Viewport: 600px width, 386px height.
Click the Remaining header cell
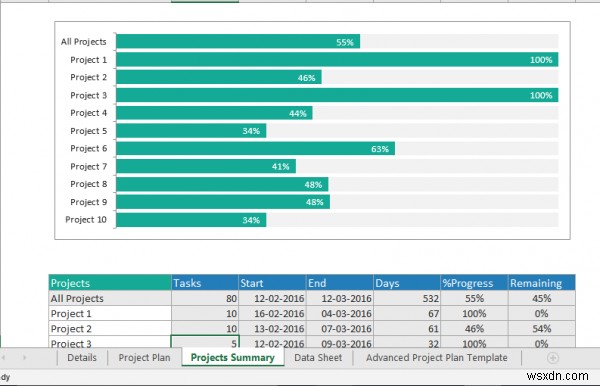[x=541, y=283]
